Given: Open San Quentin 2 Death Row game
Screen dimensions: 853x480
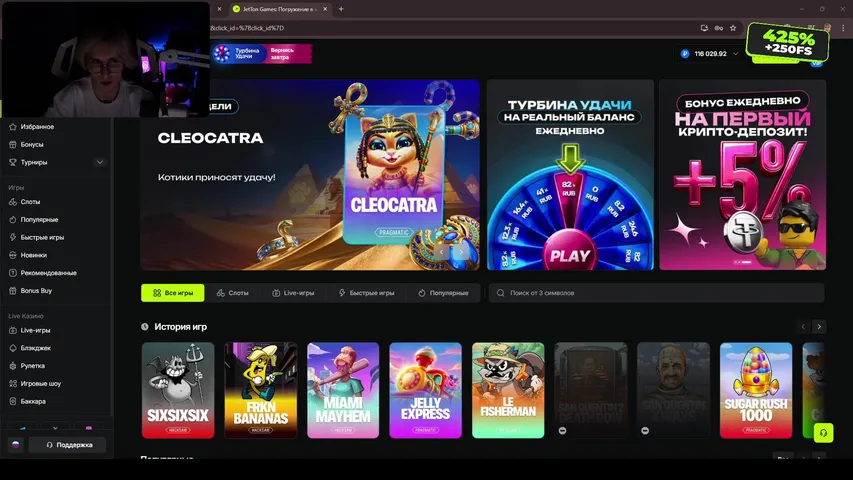Looking at the screenshot, I should [x=591, y=390].
